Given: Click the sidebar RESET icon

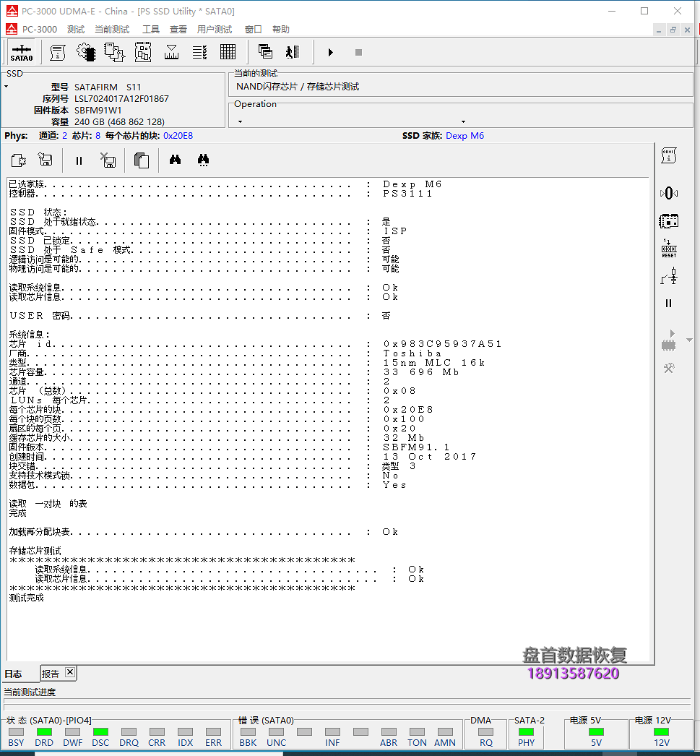Looking at the screenshot, I should [669, 249].
